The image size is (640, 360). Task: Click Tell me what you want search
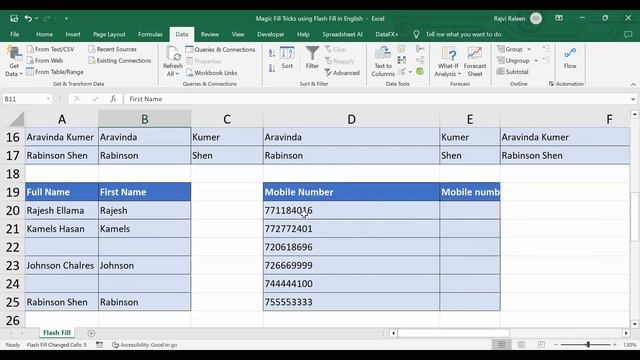point(463,34)
